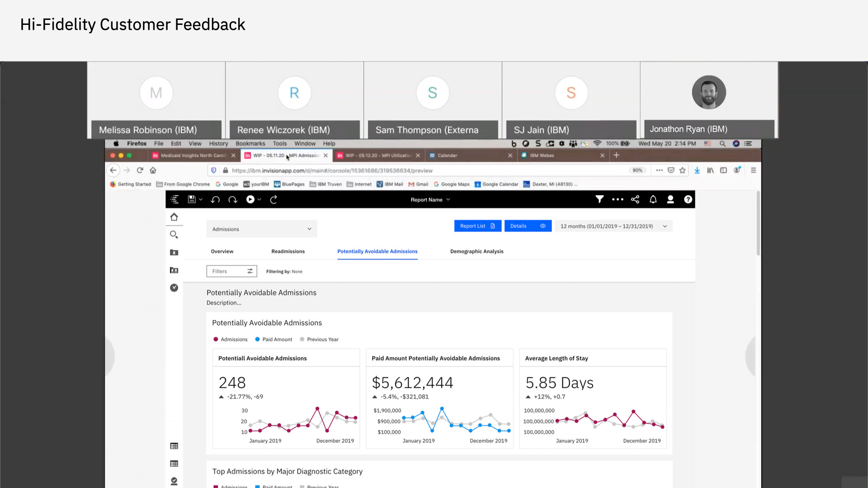
Task: Toggle the Admissions legend series
Action: point(231,339)
